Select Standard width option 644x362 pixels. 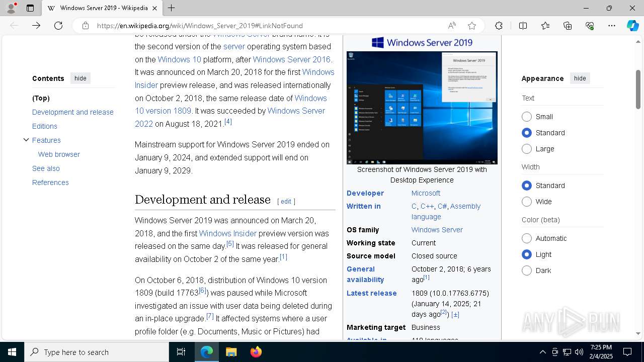(x=527, y=186)
